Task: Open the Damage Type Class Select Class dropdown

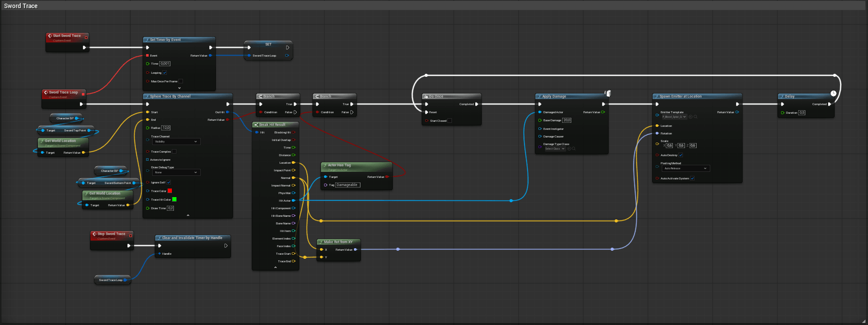Action: coord(555,149)
